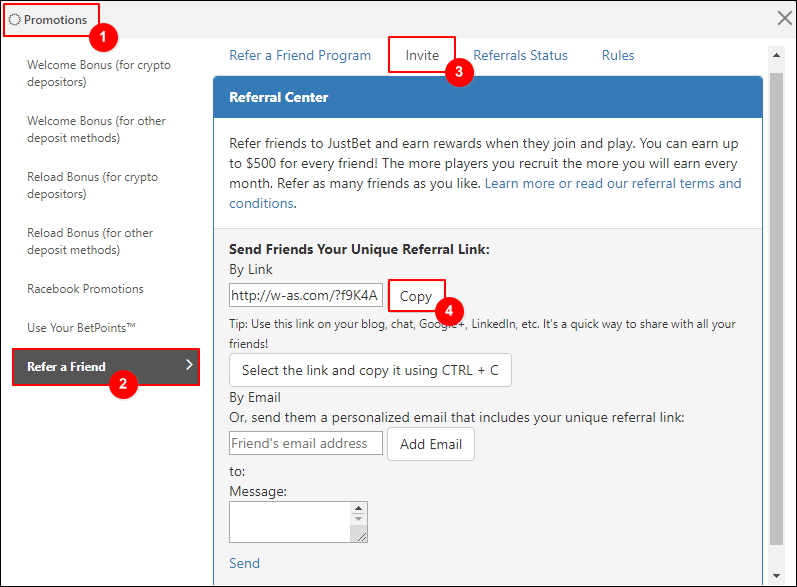The height and width of the screenshot is (587, 797).
Task: Click the Promotions header icon
Action: point(15,20)
